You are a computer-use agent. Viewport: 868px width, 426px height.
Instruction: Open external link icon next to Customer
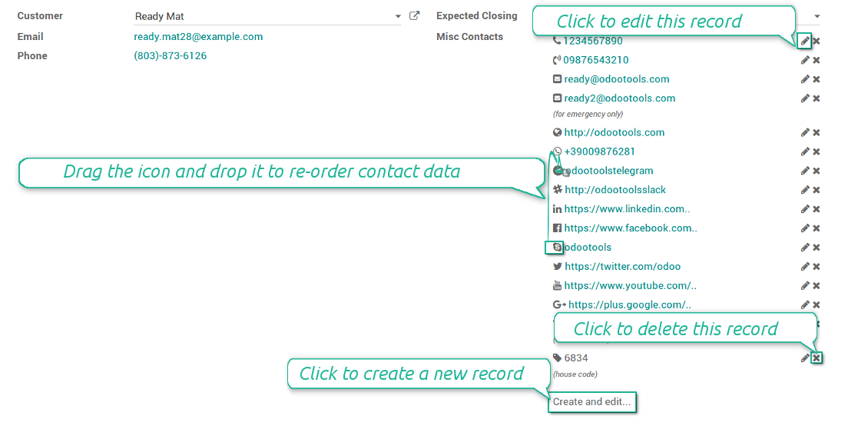pos(415,15)
